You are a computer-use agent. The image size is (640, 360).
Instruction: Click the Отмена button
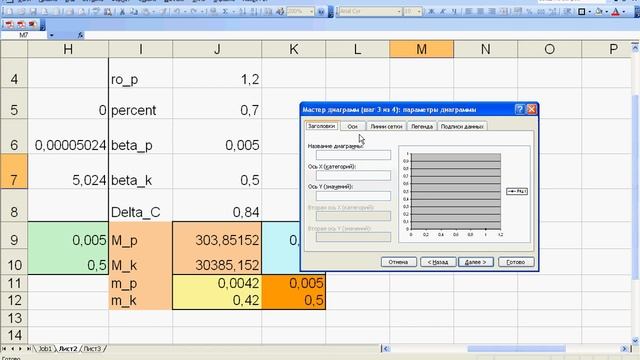398,262
